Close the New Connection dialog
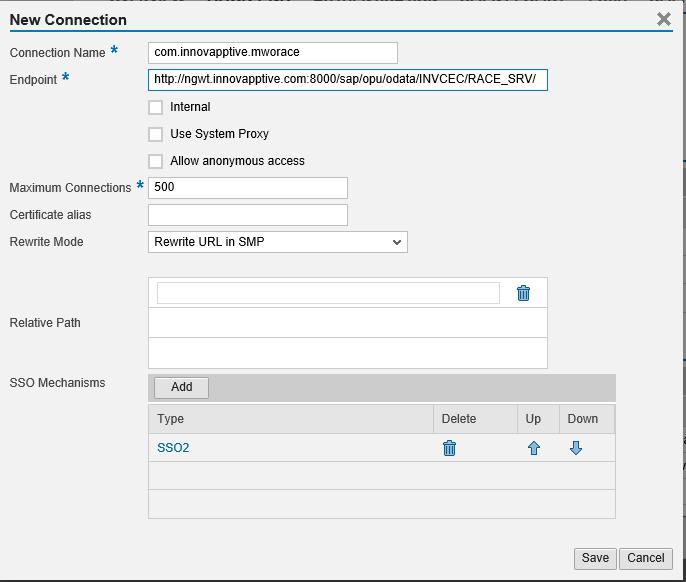Image resolution: width=686 pixels, height=582 pixels. click(663, 19)
